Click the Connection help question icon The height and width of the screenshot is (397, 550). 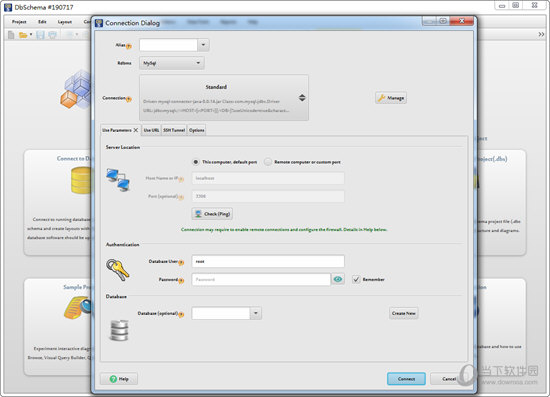tap(129, 99)
